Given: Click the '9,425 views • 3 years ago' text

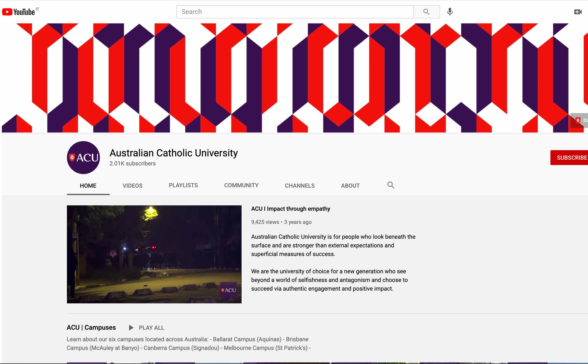Looking at the screenshot, I should coord(281,222).
